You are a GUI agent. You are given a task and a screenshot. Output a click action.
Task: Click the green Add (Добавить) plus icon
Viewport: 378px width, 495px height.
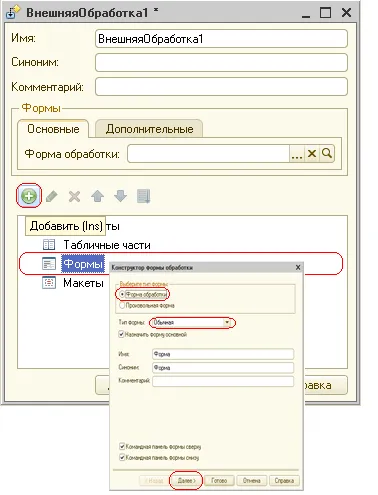click(x=29, y=196)
